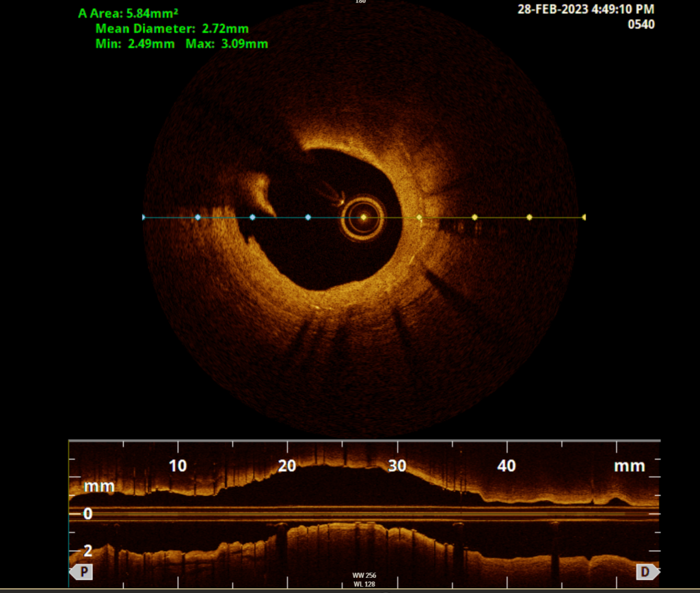This screenshot has height=593, width=700.
Task: Select the A Area 5.84mm² measurement label
Action: pyautogui.click(x=128, y=14)
